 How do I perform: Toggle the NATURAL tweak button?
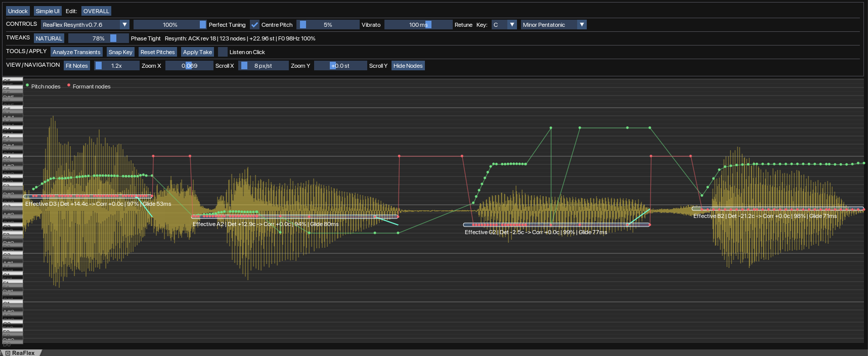[49, 38]
